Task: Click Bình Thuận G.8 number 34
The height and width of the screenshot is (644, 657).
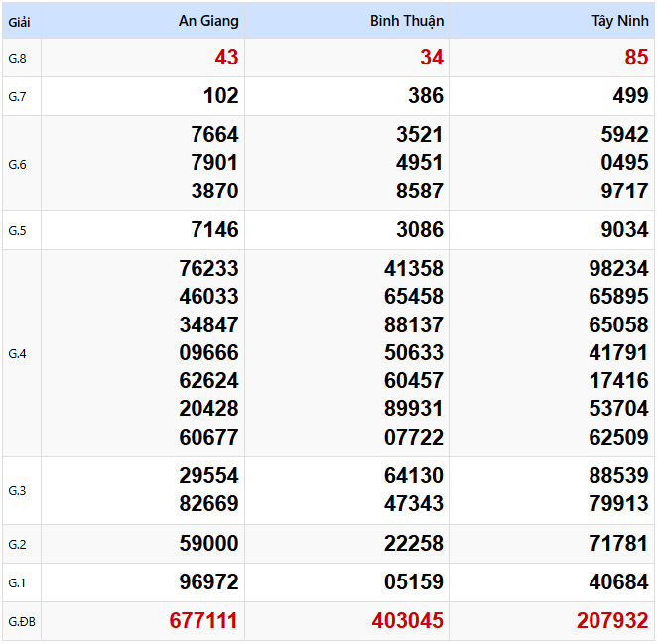Action: [x=432, y=57]
